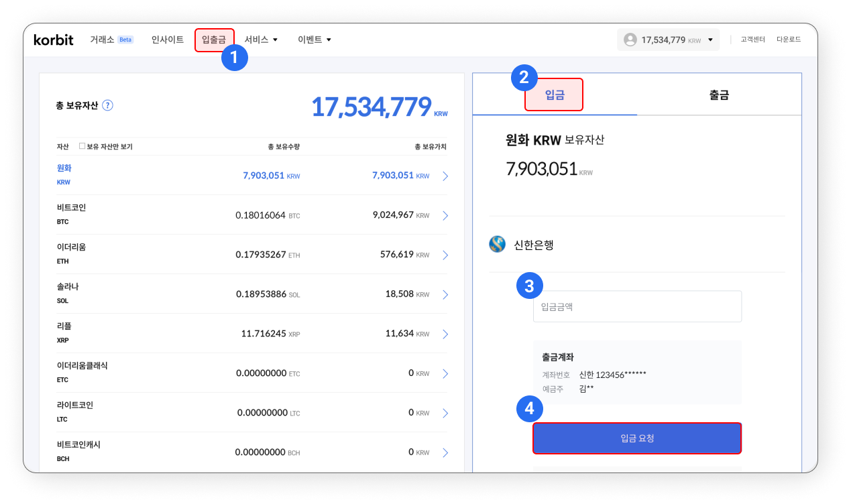Click the 총 보유수량 column header
Viewport: 849px width, 504px height.
[284, 146]
